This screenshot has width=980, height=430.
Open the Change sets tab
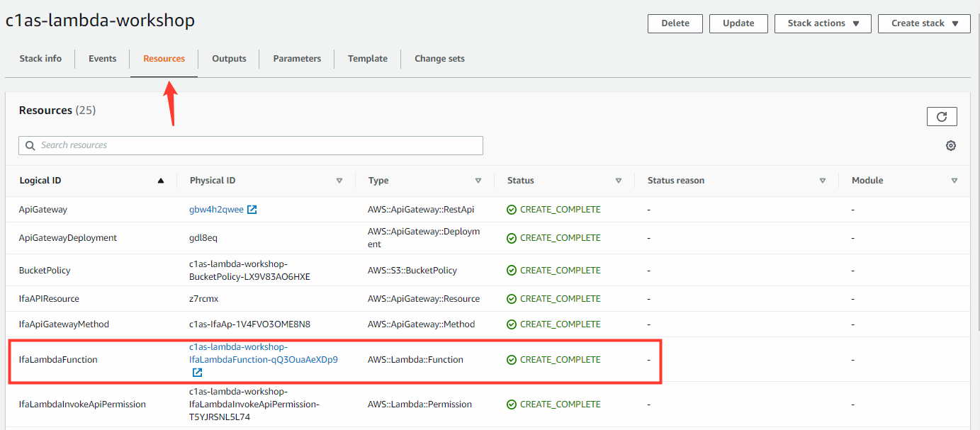439,59
